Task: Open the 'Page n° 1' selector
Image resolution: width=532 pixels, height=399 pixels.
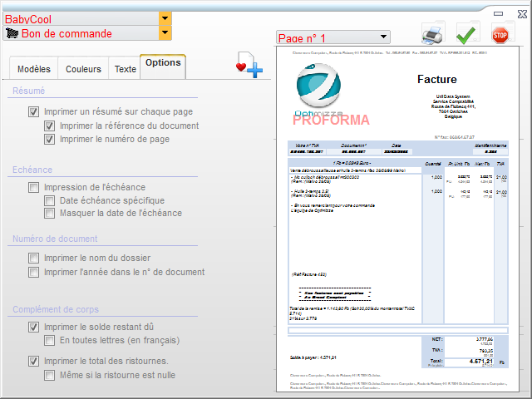Action: point(382,37)
